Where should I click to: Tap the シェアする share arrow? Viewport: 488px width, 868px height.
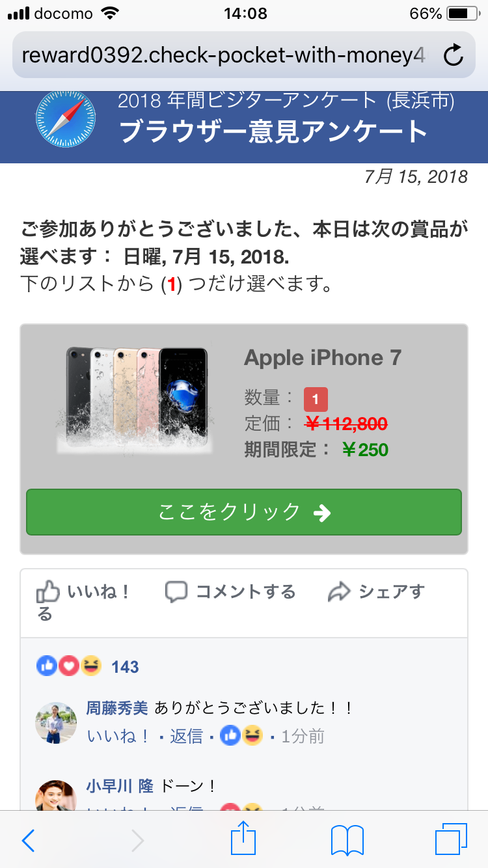pos(376,591)
